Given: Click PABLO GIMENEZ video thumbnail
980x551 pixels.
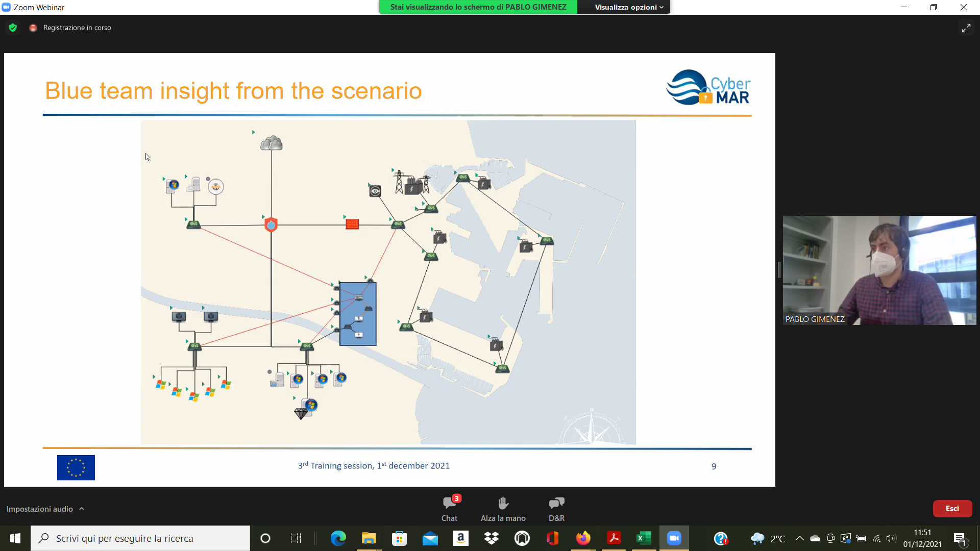Looking at the screenshot, I should point(879,270).
